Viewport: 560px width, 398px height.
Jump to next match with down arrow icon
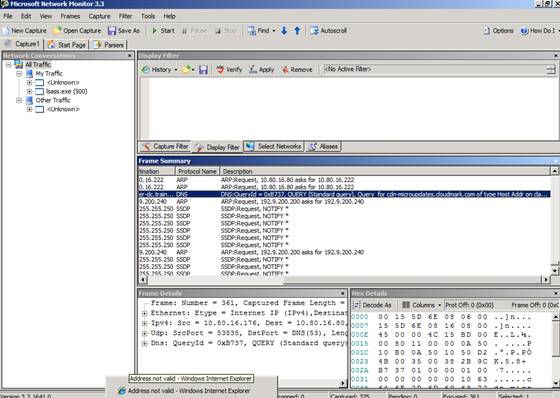284,31
